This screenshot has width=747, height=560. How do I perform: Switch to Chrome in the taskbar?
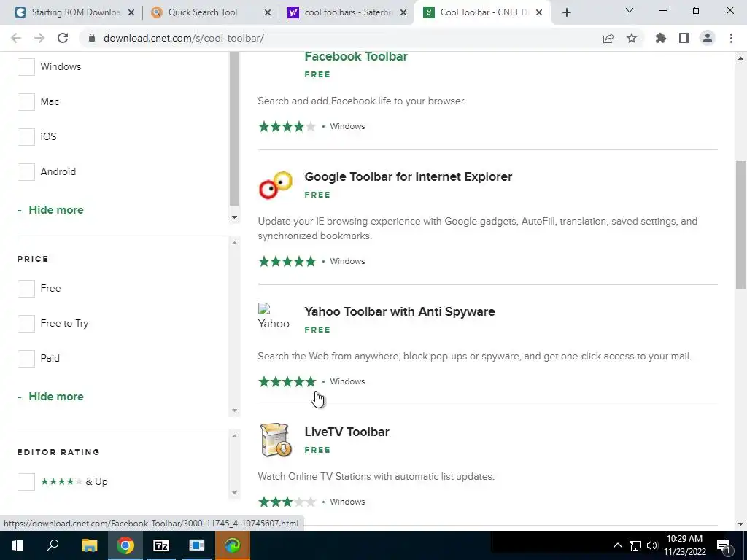[x=125, y=545]
